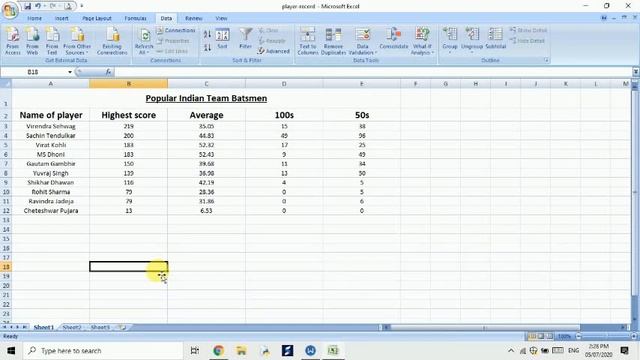Open the What-If Analysis dropdown

coord(422,41)
